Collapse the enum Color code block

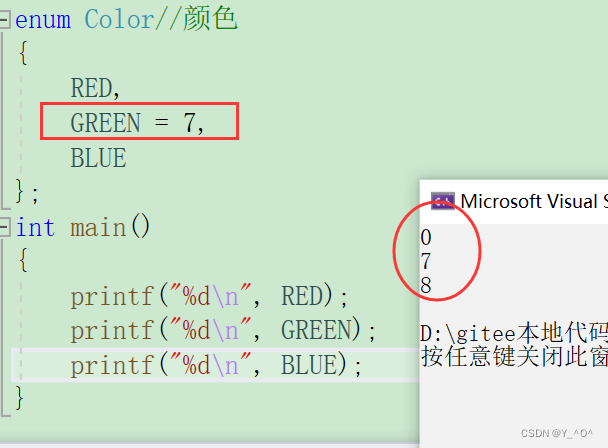[x=5, y=19]
